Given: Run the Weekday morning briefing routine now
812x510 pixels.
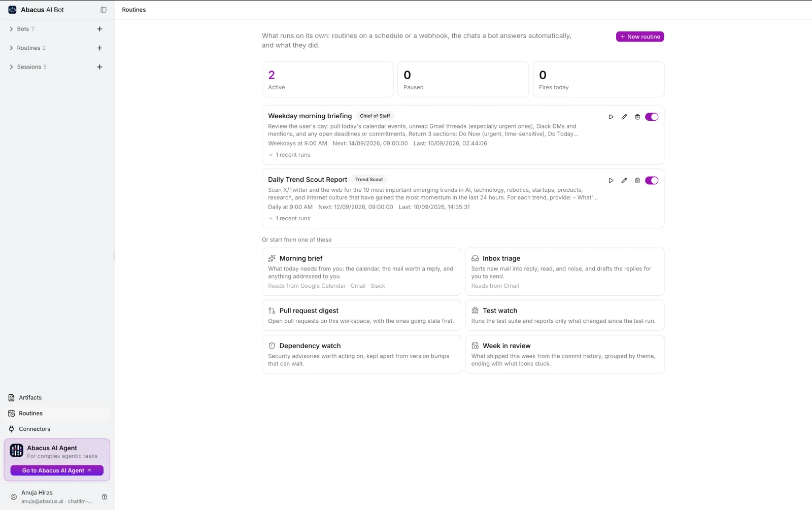Looking at the screenshot, I should coord(611,117).
